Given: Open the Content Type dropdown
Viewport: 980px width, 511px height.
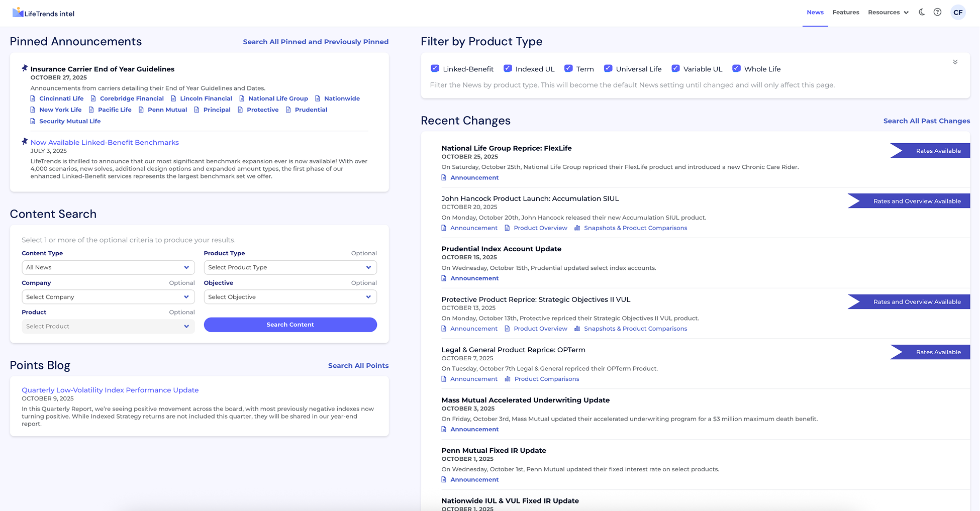Looking at the screenshot, I should click(108, 267).
